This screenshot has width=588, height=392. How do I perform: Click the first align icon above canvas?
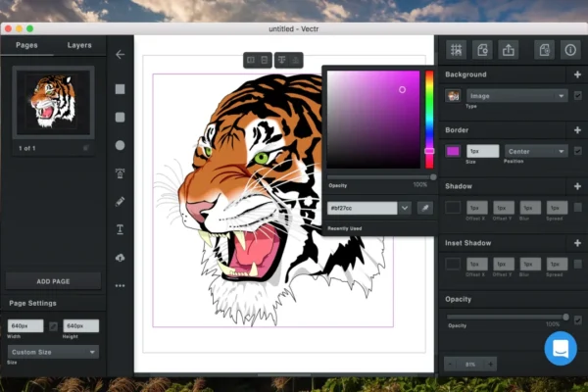point(251,60)
